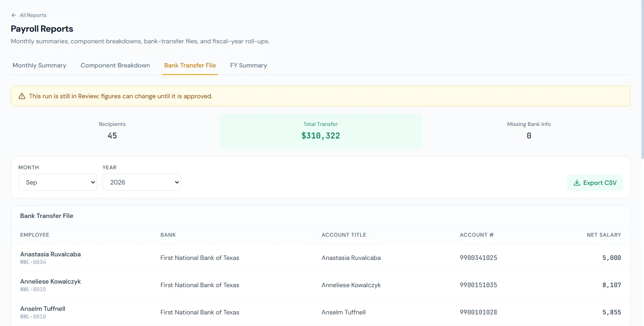Select employee name Anastasia Ruvalcaba in the Employee column

point(51,254)
